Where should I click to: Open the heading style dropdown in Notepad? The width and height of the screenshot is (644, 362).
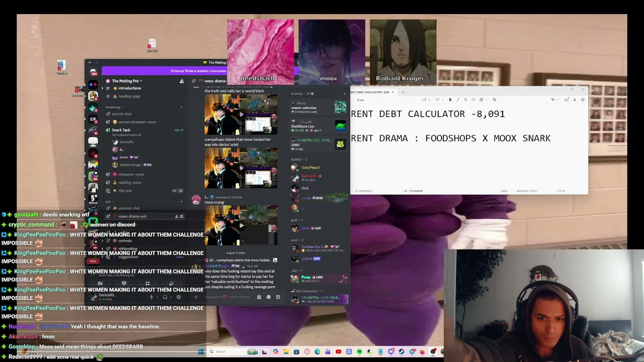click(425, 100)
